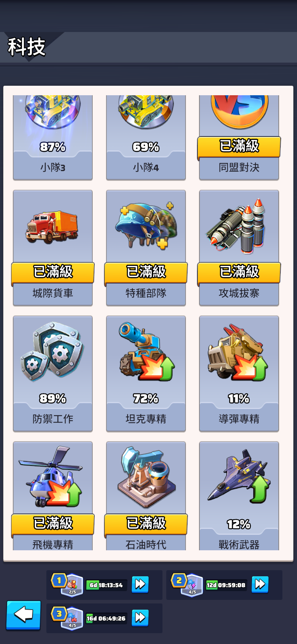This screenshot has height=644, width=297.
Task: Select the 特種部隊 helmet icon
Action: pyautogui.click(x=146, y=226)
